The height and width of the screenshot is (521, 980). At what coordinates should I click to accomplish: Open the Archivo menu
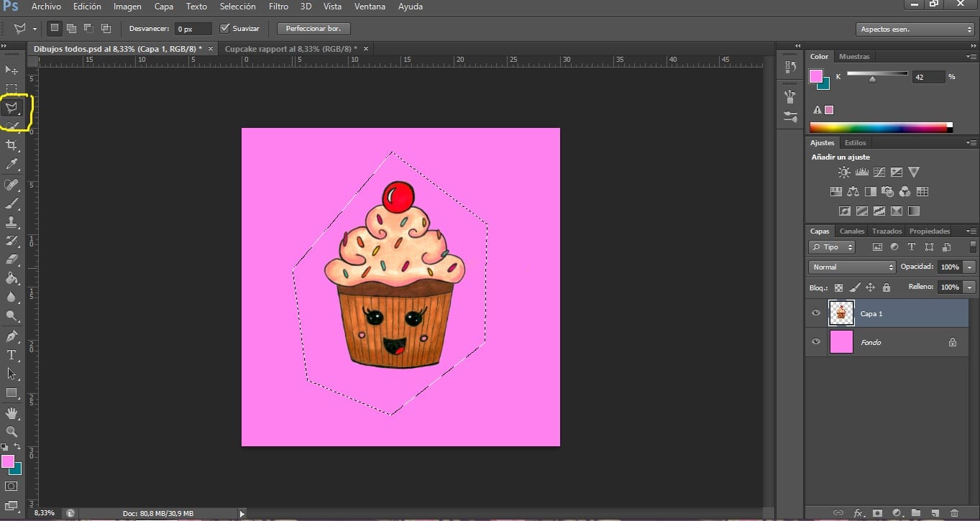click(46, 6)
